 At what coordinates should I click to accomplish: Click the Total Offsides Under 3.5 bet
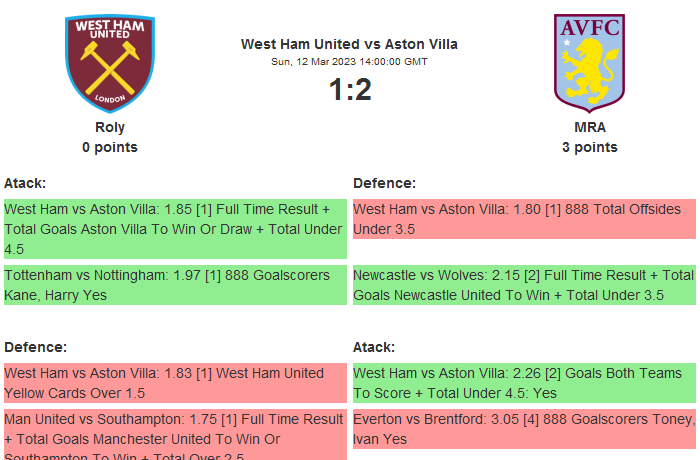point(523,219)
